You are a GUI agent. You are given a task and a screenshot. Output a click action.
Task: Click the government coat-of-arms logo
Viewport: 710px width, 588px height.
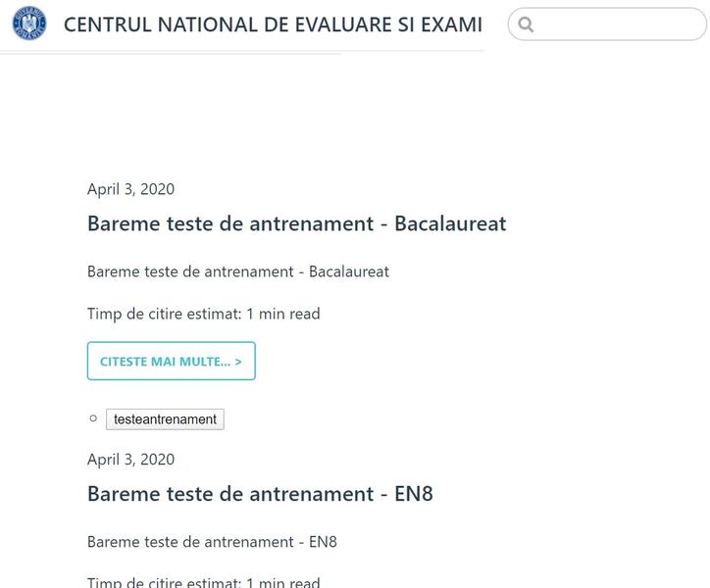[x=29, y=24]
